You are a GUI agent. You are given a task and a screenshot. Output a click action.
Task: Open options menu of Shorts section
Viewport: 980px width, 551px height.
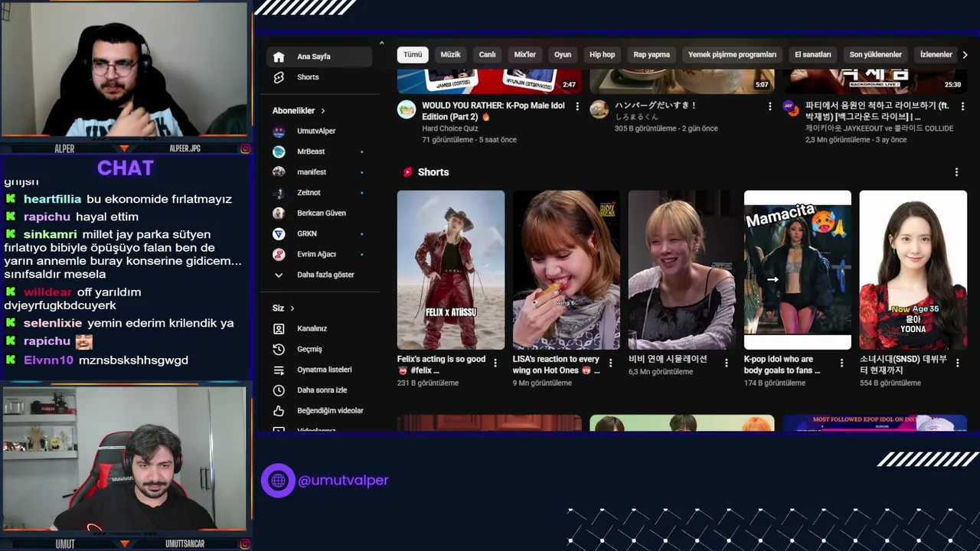click(956, 172)
